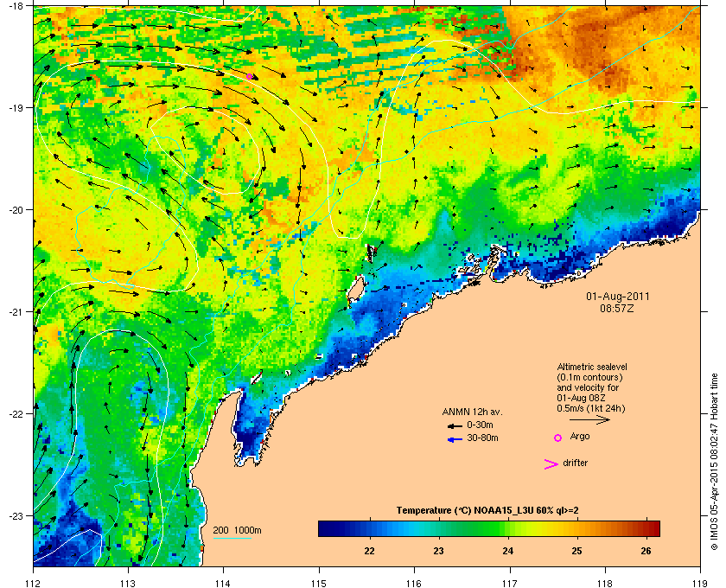Screen dimensions: 726x588
Task: Click the ANMN 12h av. legend heading
Action: [x=472, y=412]
